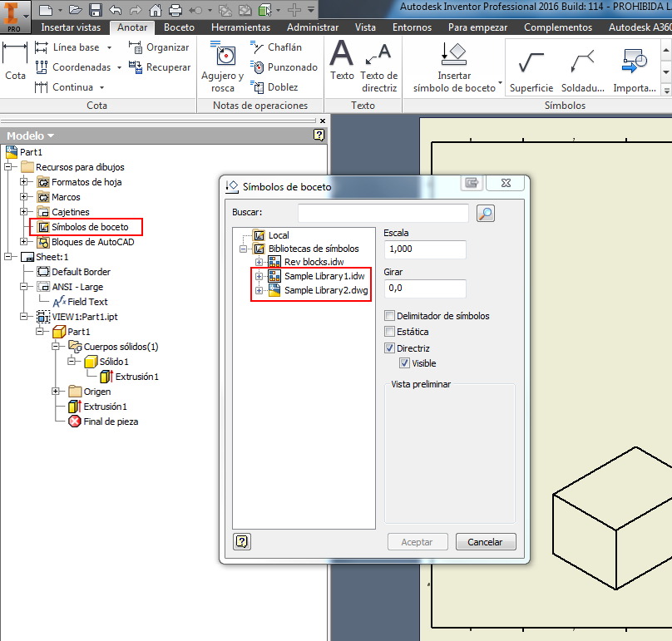Collapse Bibliotecas de símbolos node

click(x=243, y=249)
